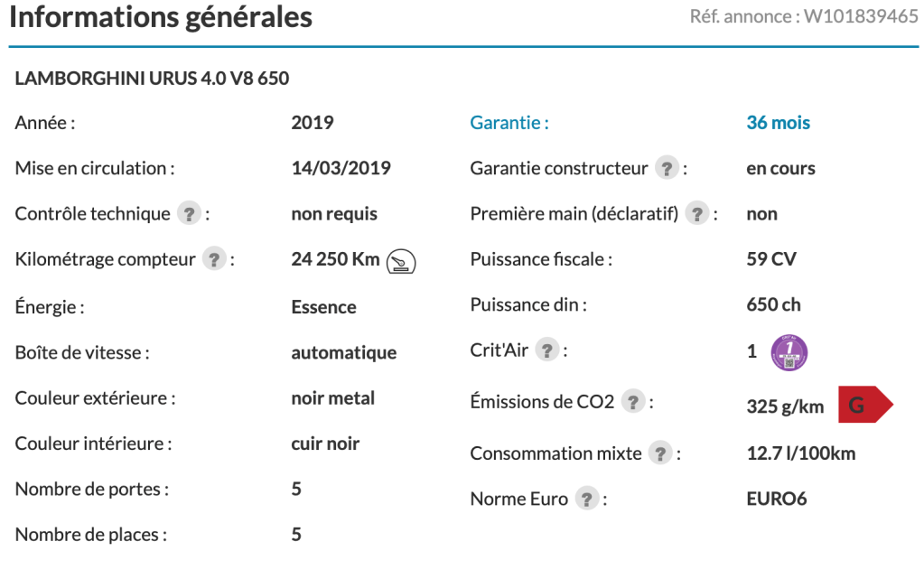Click help icon next to Contrôle technique
Image resolution: width=924 pixels, height=579 pixels.
pos(188,214)
